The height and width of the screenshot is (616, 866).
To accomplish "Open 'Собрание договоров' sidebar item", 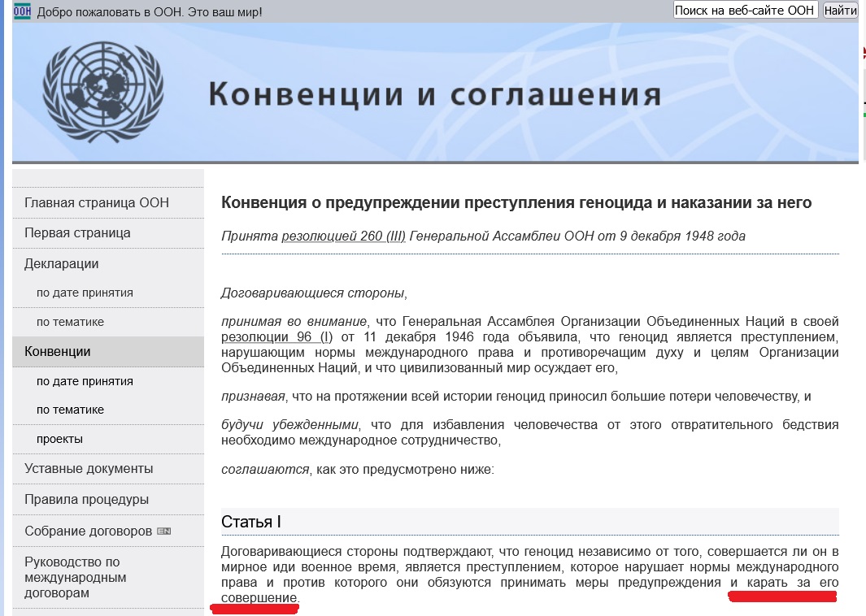I will (89, 531).
